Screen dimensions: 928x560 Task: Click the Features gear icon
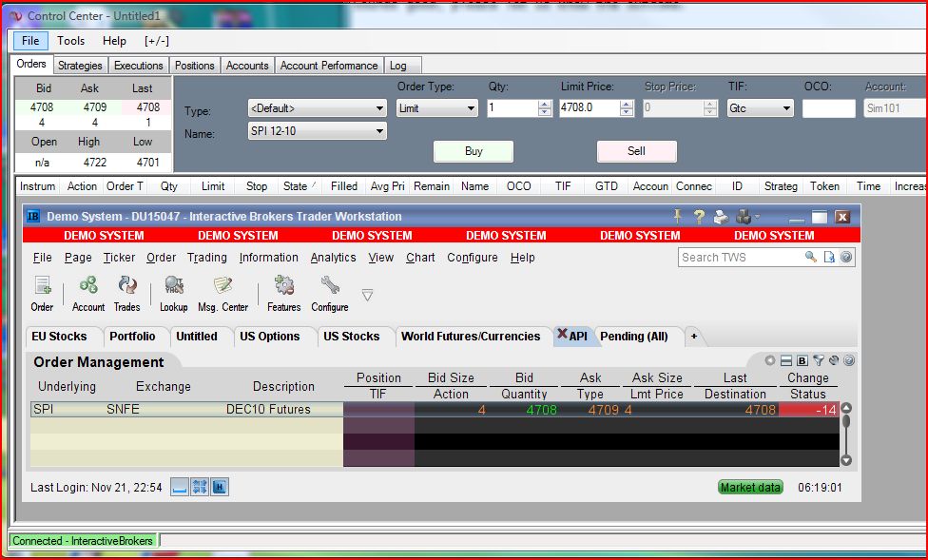(284, 286)
